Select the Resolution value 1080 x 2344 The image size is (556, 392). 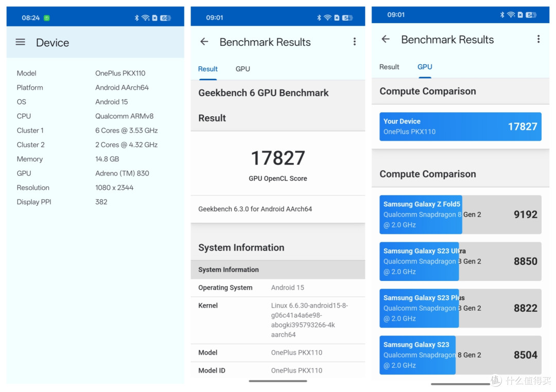114,187
